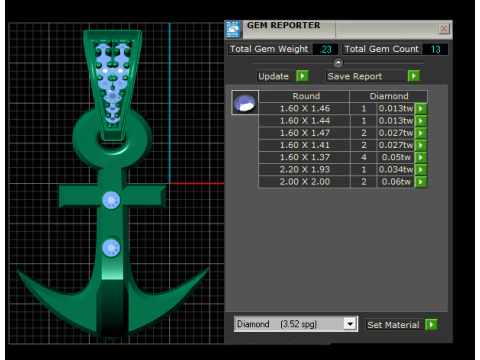The height and width of the screenshot is (360, 480).
Task: Click the Set Material label
Action: (x=393, y=325)
